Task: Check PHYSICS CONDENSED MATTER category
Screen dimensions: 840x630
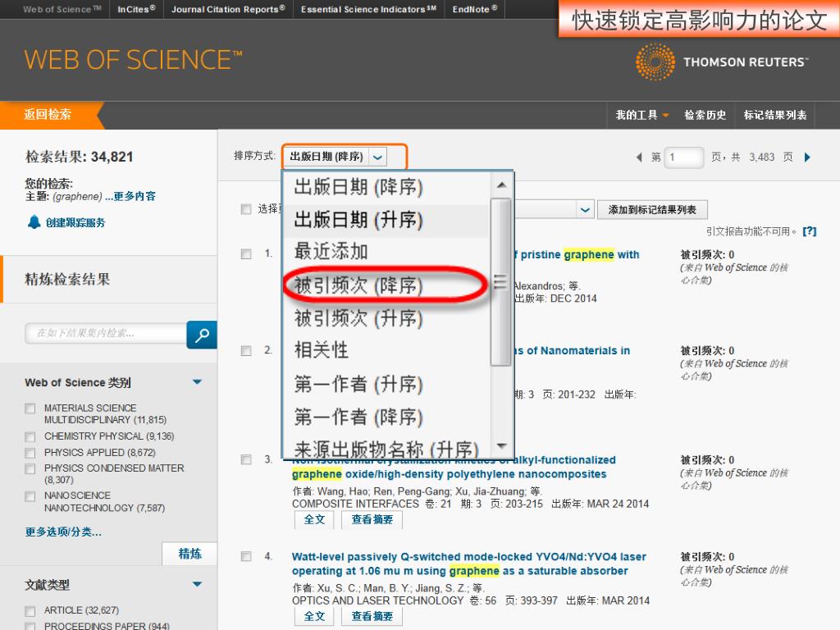Action: coord(30,468)
